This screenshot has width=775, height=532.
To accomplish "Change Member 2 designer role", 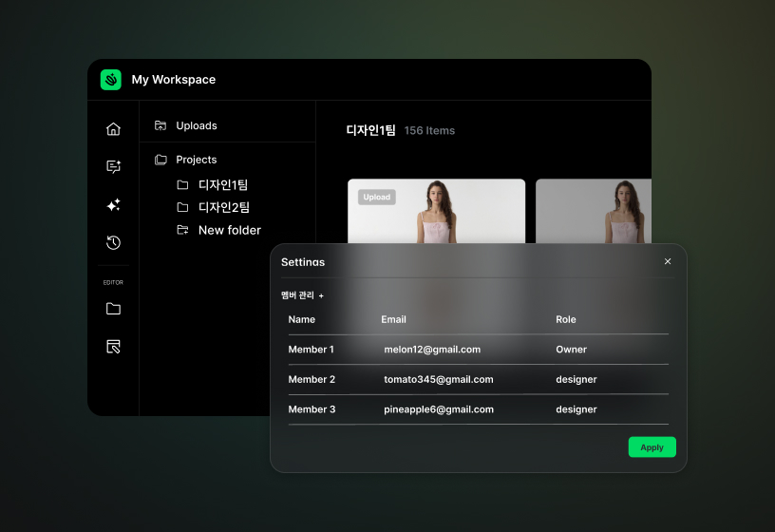I will point(577,379).
